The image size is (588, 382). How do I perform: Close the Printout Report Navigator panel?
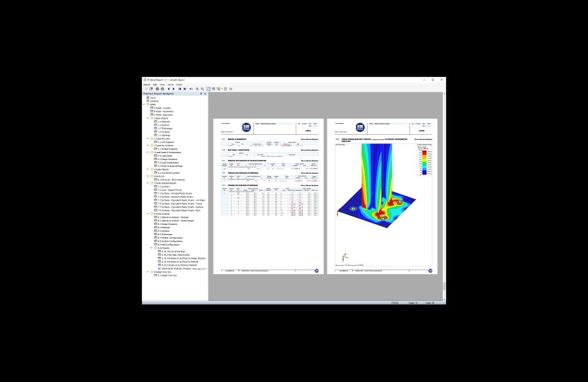click(x=205, y=93)
